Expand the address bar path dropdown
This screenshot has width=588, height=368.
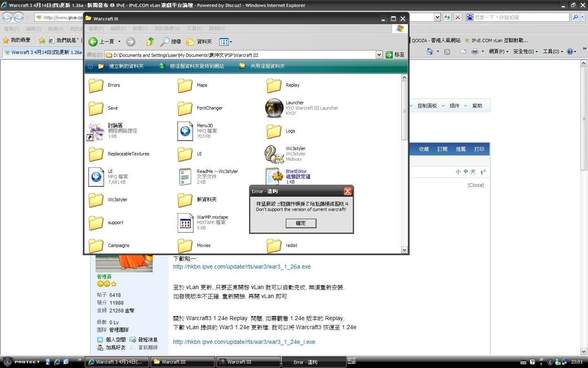tap(379, 55)
